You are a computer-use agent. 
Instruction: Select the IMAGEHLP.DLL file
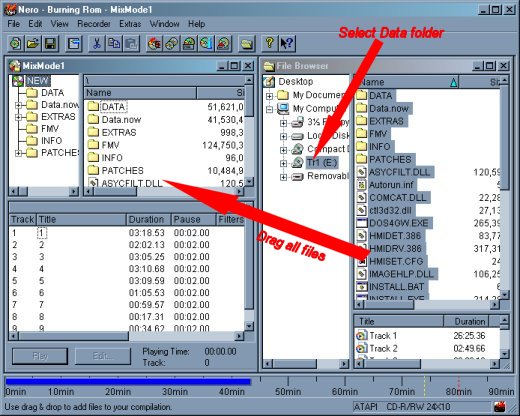pos(401,274)
